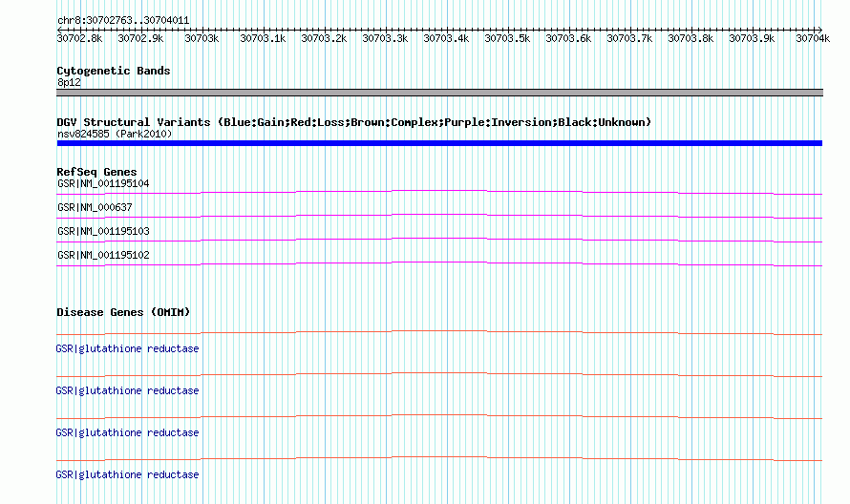Select the 30702.8k ruler tick label
The width and height of the screenshot is (850, 504).
[79, 38]
